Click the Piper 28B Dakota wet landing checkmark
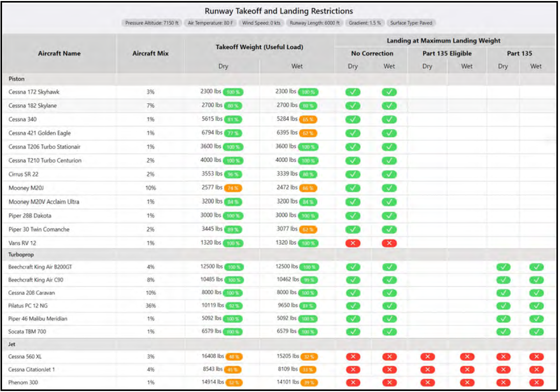Screen dimensions: 560x392 point(389,216)
